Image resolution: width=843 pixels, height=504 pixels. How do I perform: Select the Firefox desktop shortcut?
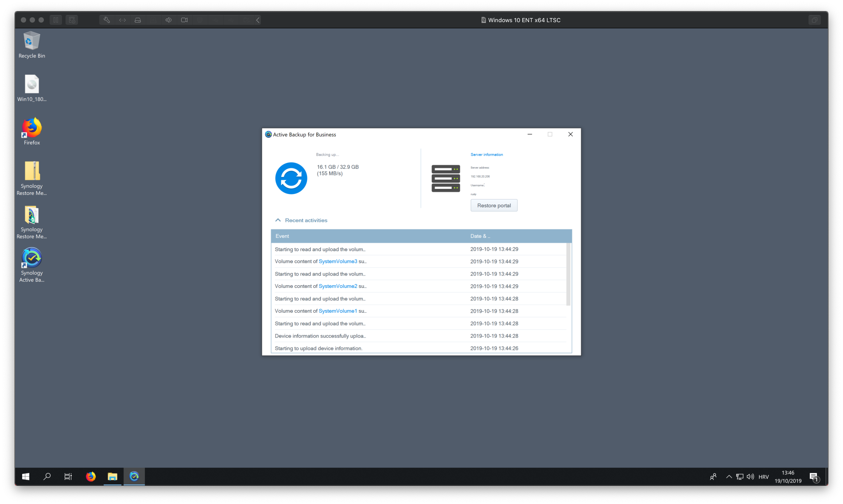pos(31,132)
